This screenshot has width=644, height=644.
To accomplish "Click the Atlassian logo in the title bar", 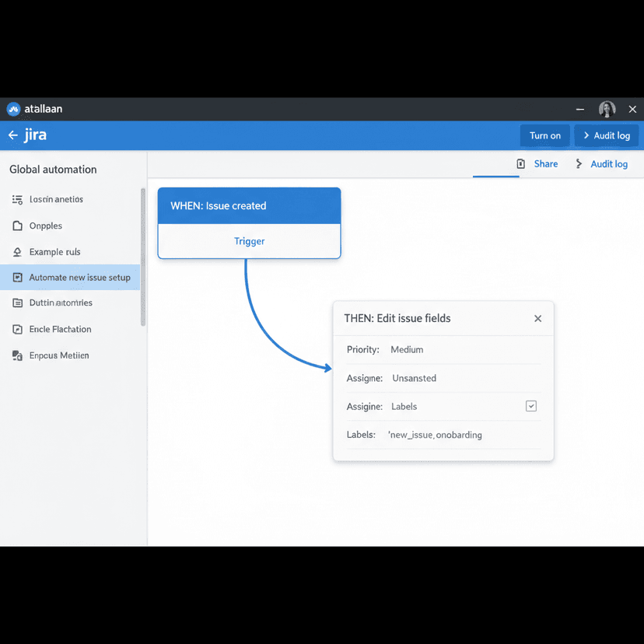I will pyautogui.click(x=12, y=109).
